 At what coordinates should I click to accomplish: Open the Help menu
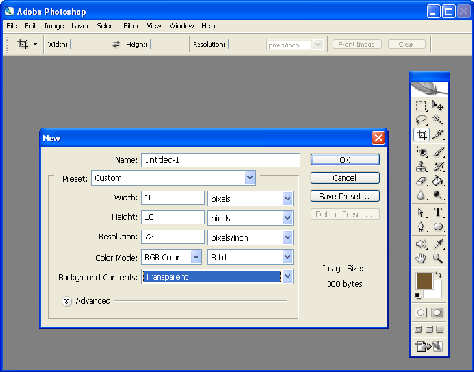pos(208,26)
